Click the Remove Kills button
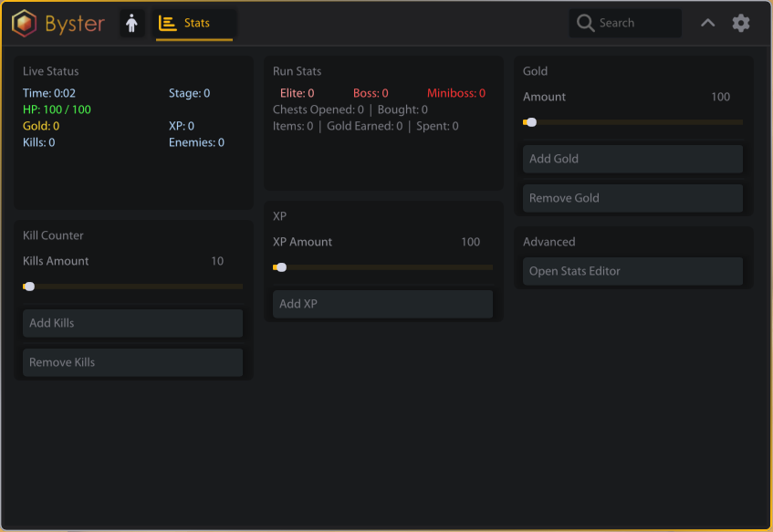This screenshot has width=773, height=532. click(132, 362)
